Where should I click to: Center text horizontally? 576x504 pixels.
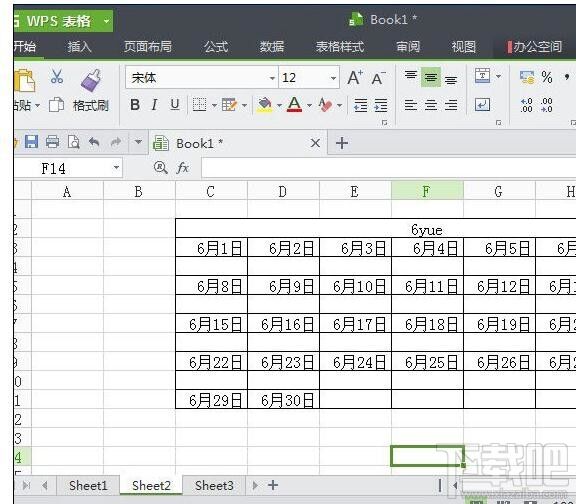pos(431,105)
